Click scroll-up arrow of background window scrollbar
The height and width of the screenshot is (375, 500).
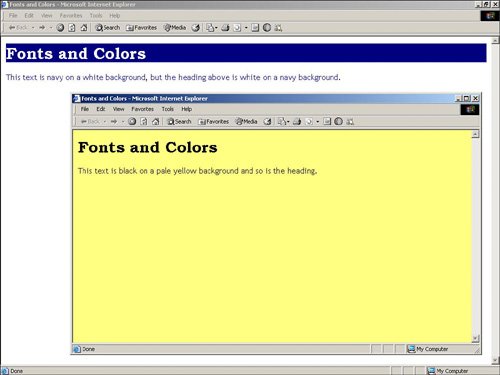click(x=495, y=40)
